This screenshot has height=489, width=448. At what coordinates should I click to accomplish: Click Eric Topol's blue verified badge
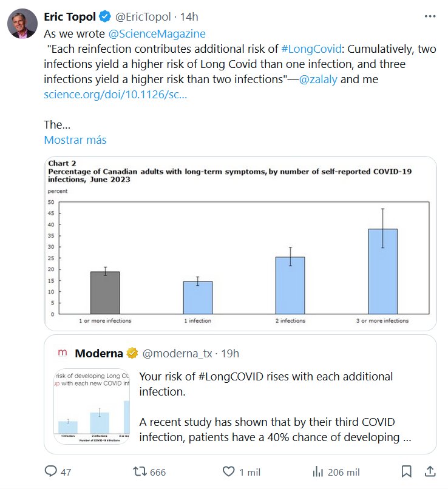[x=104, y=17]
